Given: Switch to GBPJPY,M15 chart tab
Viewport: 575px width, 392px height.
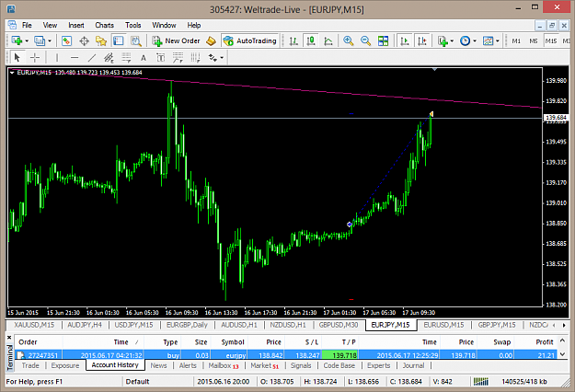Looking at the screenshot, I should tap(497, 325).
